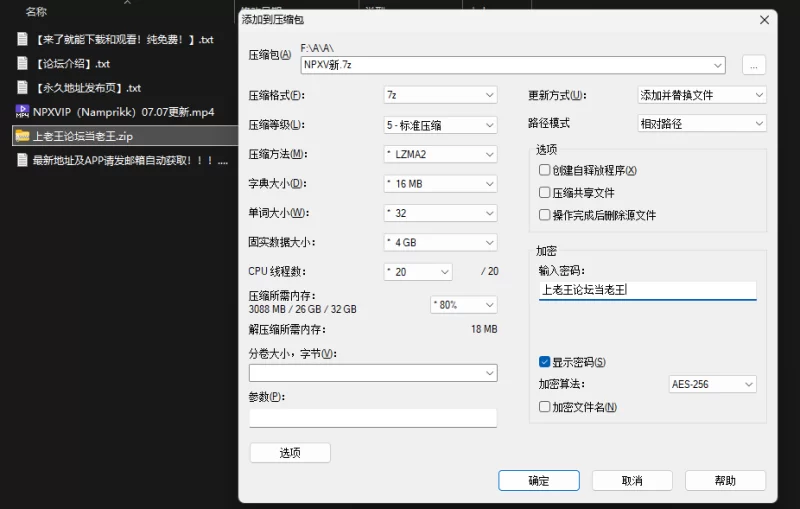The height and width of the screenshot is (509, 800).
Task: Click the text file icon for 【论坛介绍】.txt
Action: (x=22, y=63)
